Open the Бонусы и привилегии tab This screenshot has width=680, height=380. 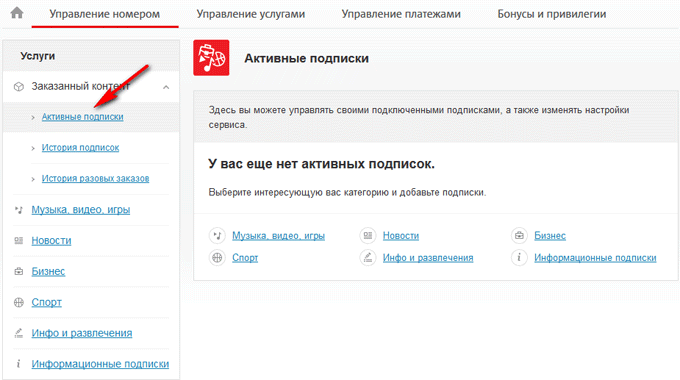pos(552,14)
